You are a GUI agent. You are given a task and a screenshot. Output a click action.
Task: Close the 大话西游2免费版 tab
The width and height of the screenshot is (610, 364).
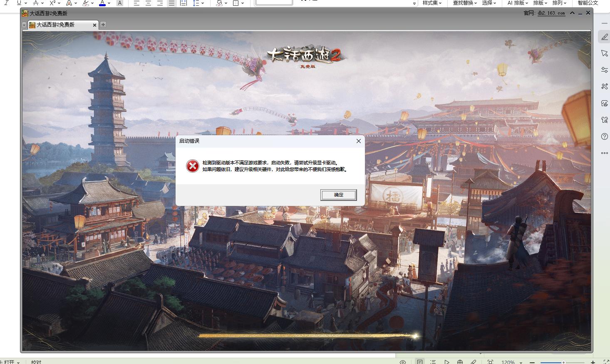pos(94,25)
